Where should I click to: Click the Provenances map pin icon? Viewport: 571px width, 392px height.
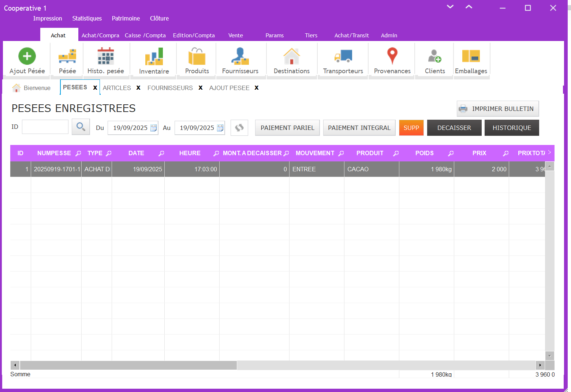392,56
